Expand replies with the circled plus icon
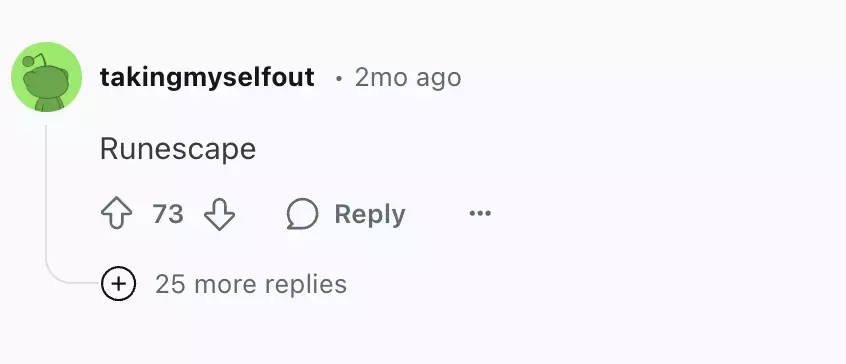This screenshot has width=846, height=364. (x=118, y=283)
